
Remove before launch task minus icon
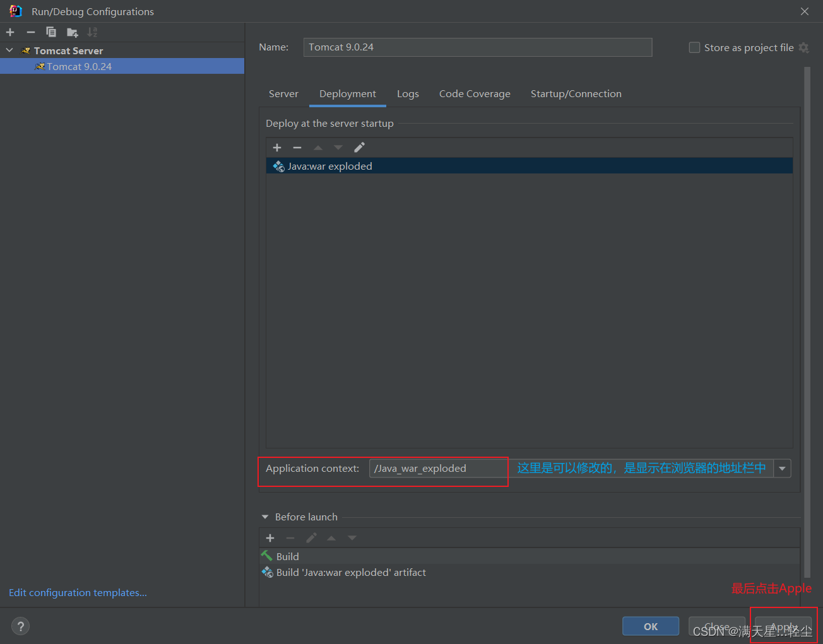point(290,538)
